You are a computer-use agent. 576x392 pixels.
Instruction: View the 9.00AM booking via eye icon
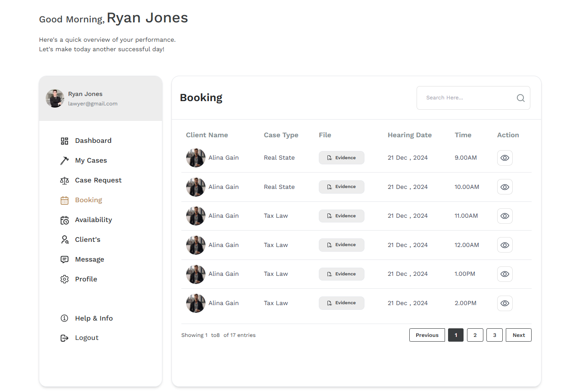tap(505, 158)
